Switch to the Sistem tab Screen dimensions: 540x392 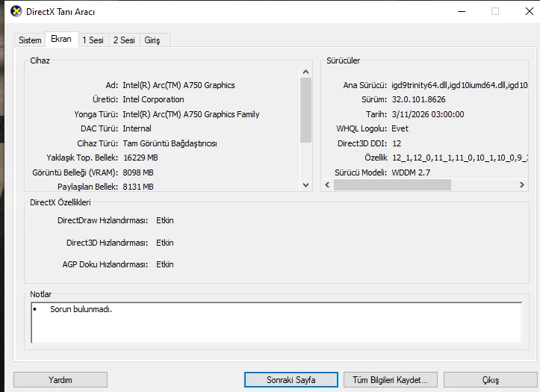pyautogui.click(x=30, y=40)
